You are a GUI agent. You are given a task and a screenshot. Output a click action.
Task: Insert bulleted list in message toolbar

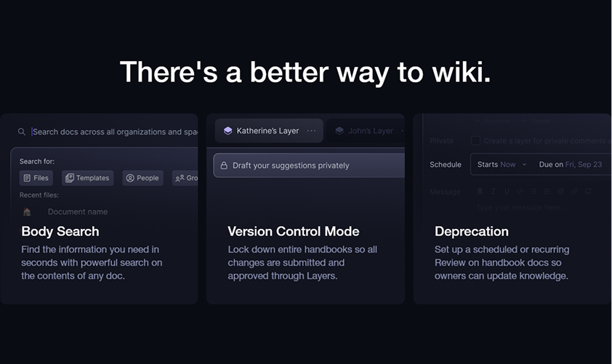coord(534,191)
